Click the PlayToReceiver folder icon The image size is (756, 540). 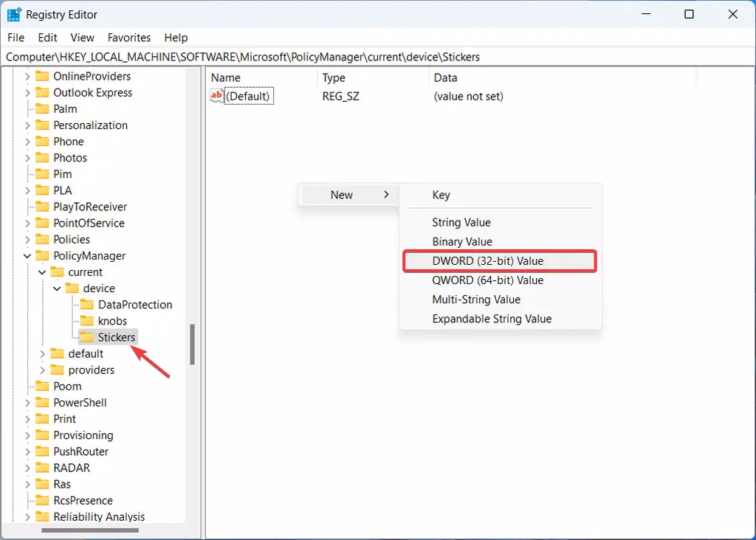click(x=42, y=207)
